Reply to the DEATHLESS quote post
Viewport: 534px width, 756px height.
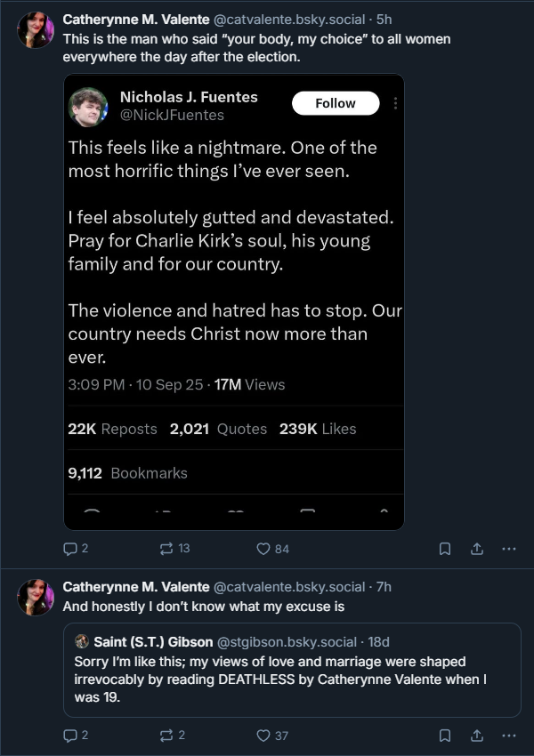coord(70,736)
